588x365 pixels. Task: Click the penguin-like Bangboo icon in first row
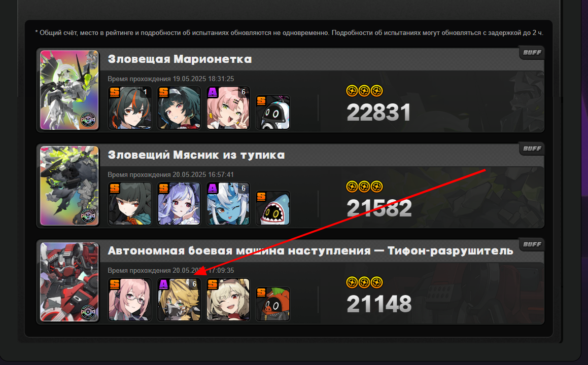(x=273, y=112)
